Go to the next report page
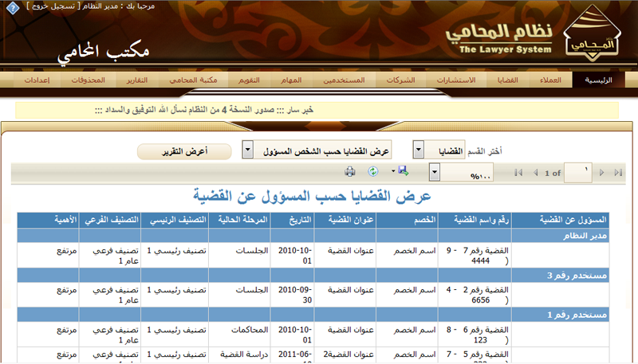 pos(602,173)
